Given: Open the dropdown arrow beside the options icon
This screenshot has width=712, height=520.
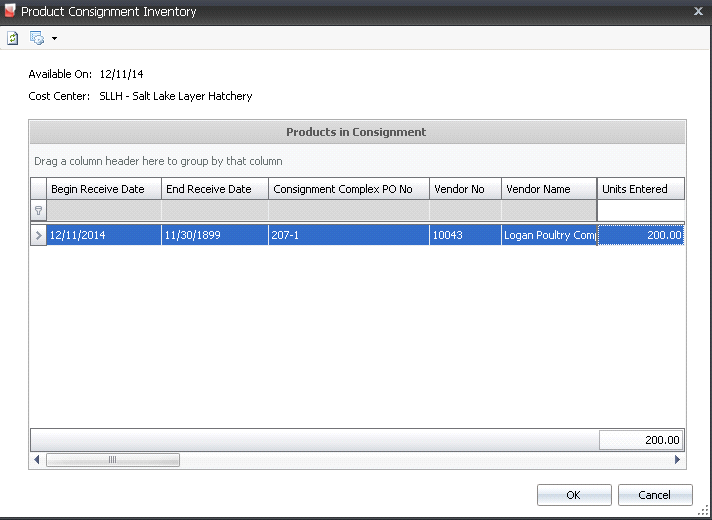Looking at the screenshot, I should pos(54,38).
